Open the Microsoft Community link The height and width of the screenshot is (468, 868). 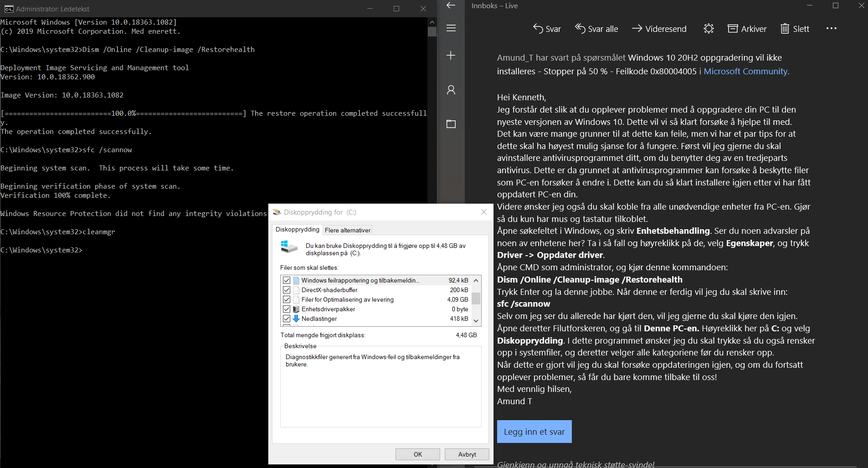[745, 72]
